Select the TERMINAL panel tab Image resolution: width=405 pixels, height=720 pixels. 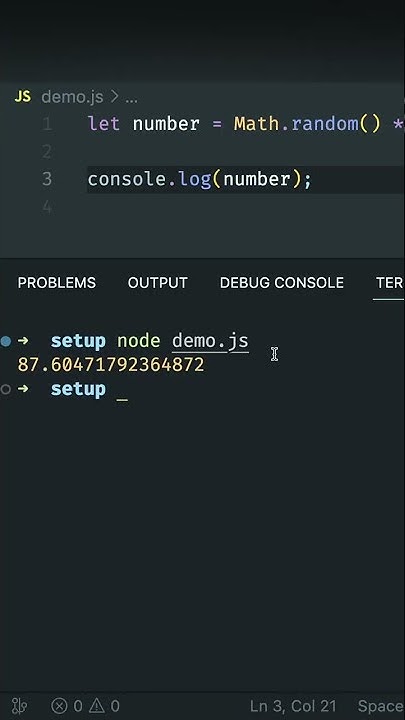(x=390, y=282)
